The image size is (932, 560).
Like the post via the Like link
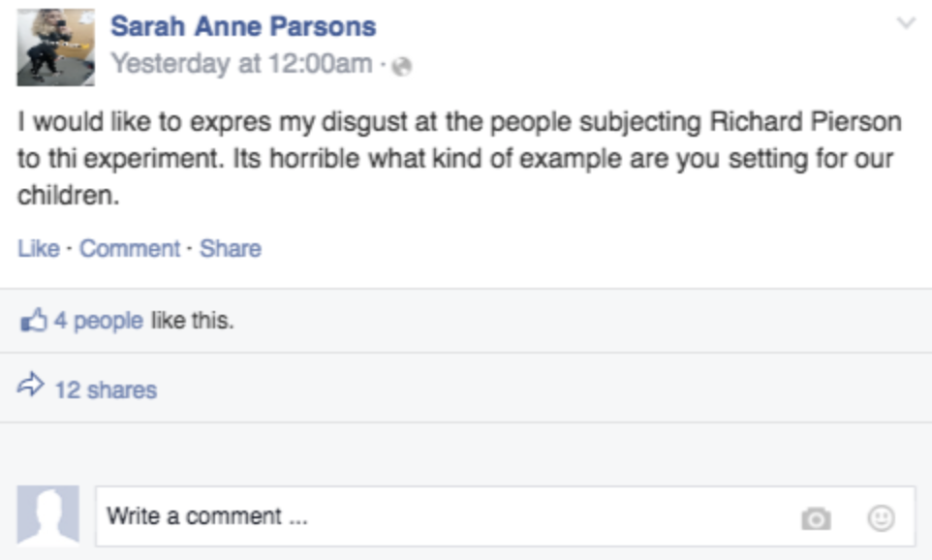pos(39,248)
